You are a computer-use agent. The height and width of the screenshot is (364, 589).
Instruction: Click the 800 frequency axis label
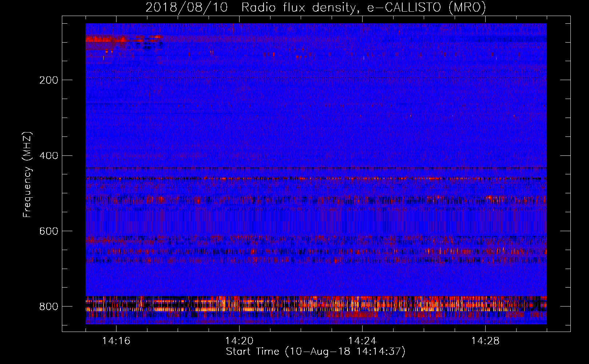tap(49, 307)
